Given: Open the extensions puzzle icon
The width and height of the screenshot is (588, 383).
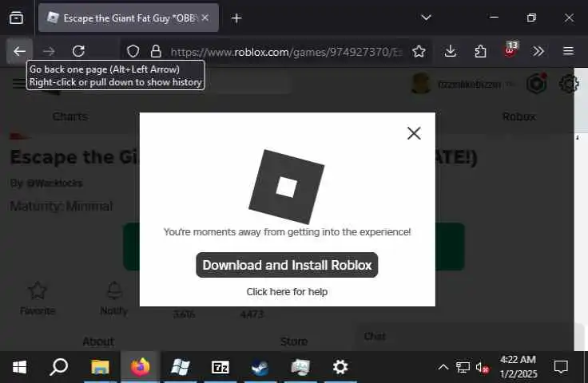Looking at the screenshot, I should coord(480,51).
